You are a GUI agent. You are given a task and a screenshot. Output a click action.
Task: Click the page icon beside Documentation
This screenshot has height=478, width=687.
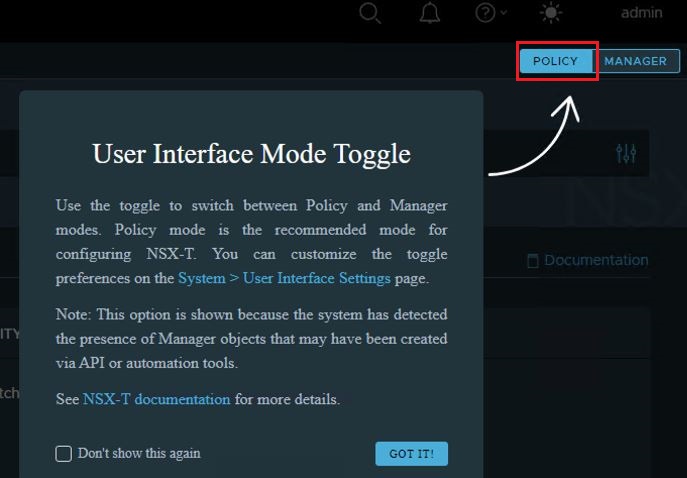[534, 261]
